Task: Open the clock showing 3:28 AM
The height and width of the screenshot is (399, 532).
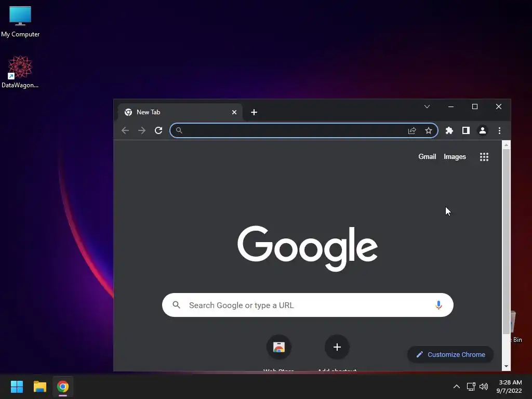Action: tap(509, 387)
